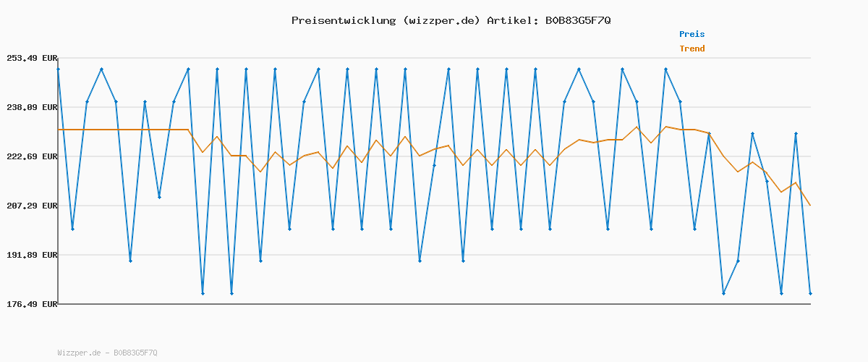This screenshot has width=868, height=362.
Task: Click the second blue price data point
Action: point(72,229)
